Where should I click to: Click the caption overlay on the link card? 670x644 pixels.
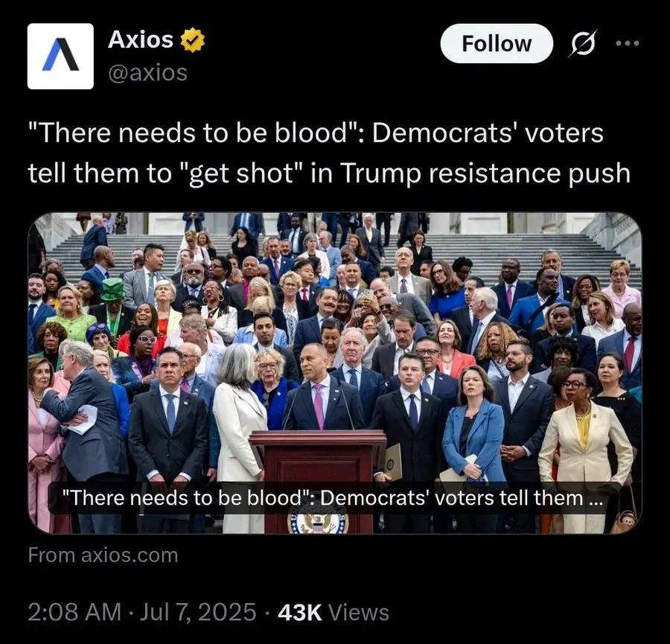tap(333, 498)
